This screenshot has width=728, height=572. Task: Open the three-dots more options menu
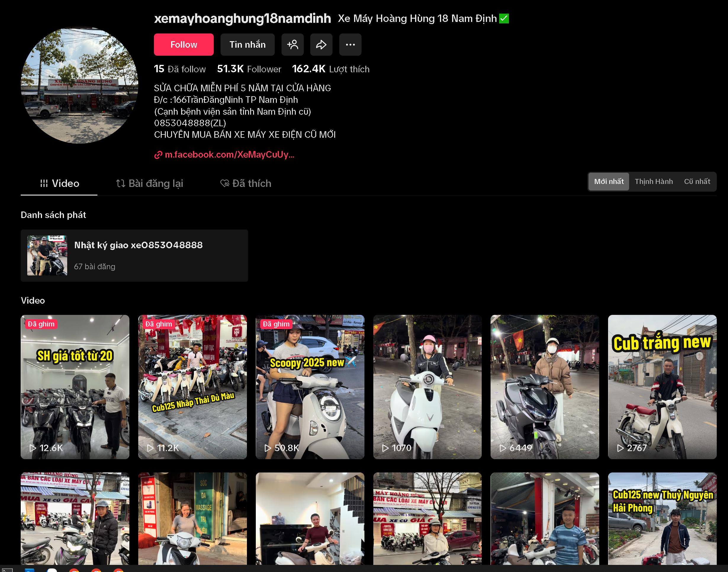tap(350, 44)
